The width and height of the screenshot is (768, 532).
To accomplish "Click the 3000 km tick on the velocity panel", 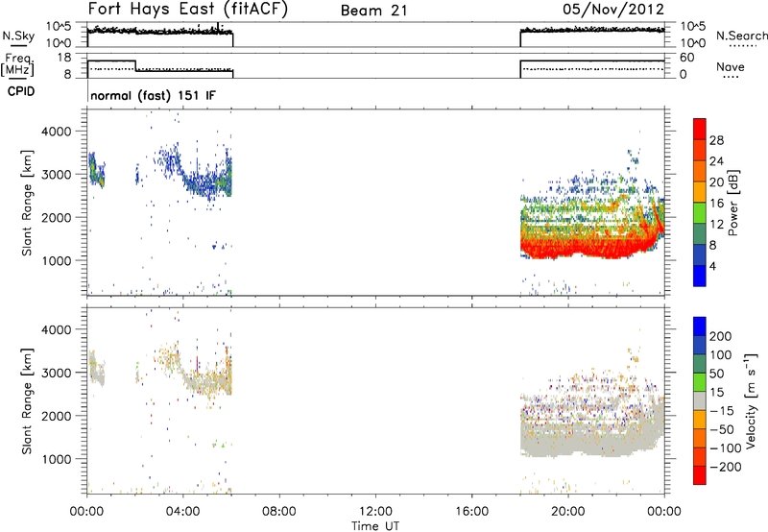I will (56, 373).
